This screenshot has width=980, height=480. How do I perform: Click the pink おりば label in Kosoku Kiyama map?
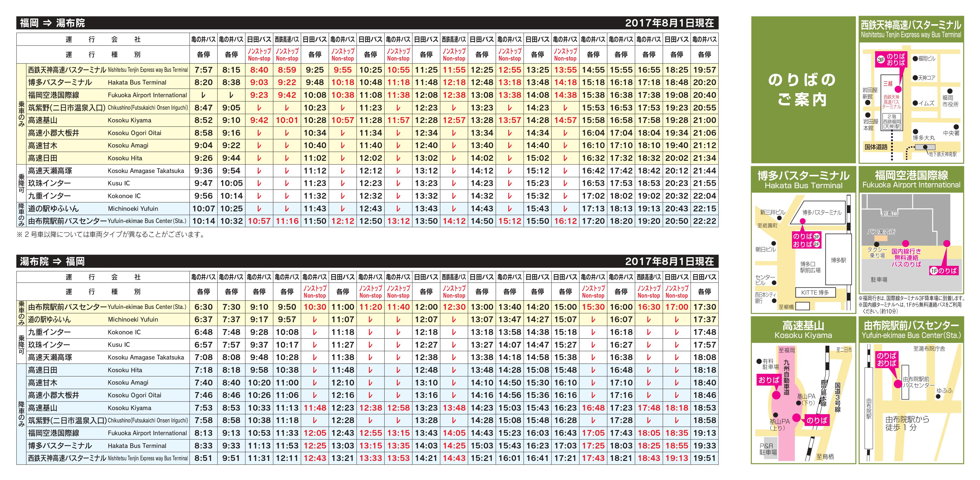[769, 380]
